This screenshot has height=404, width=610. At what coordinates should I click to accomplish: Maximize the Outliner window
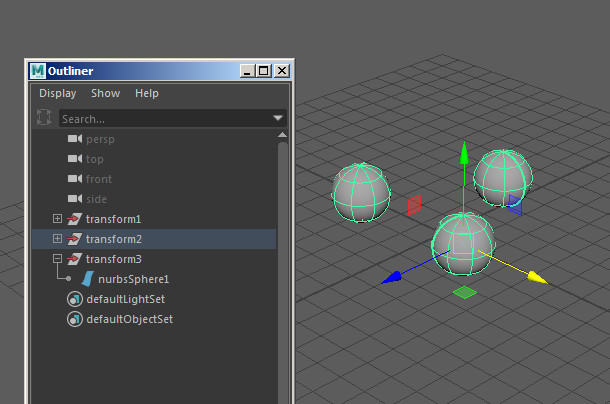tap(263, 71)
